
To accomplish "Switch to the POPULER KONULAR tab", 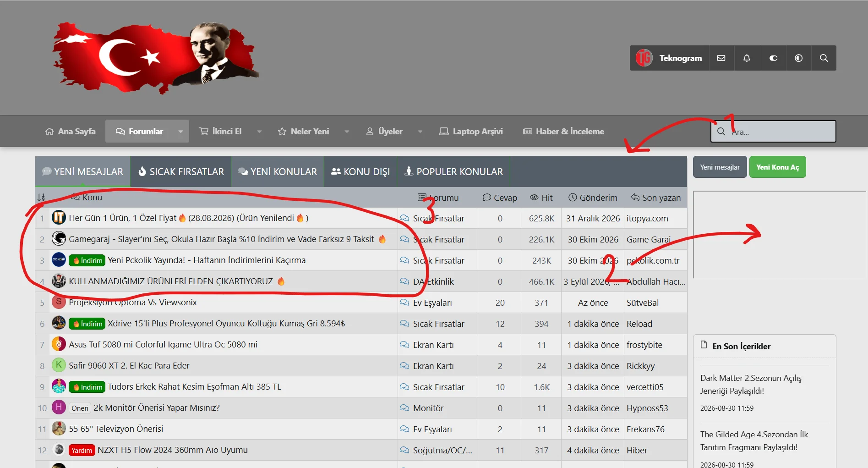I will pos(453,171).
